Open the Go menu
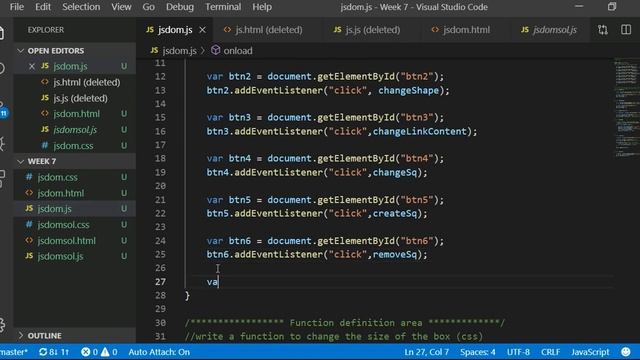The image size is (640, 360). click(x=149, y=7)
